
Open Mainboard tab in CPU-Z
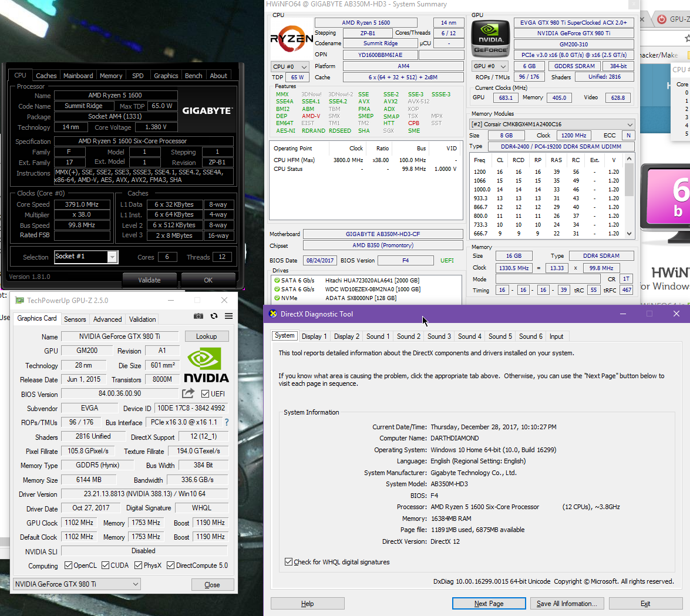click(x=78, y=76)
